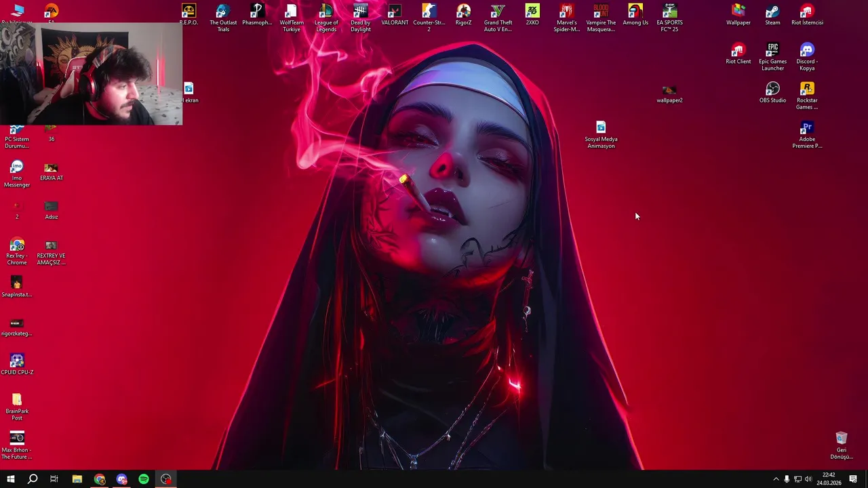Image resolution: width=868 pixels, height=488 pixels.
Task: Open taskbar Search magnifier
Action: point(33,479)
